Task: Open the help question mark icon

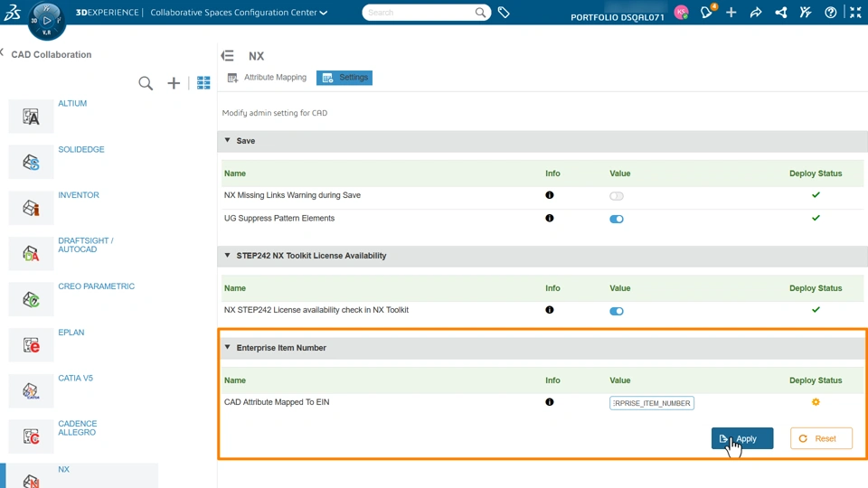Action: tap(830, 12)
